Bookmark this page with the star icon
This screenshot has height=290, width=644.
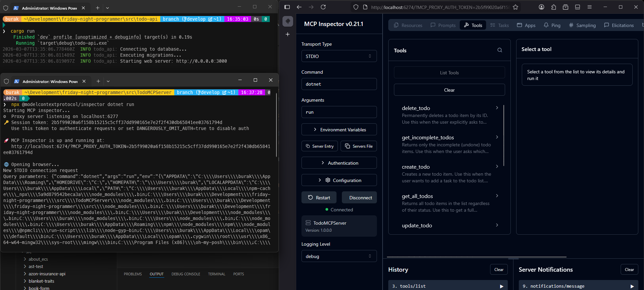pos(515,7)
